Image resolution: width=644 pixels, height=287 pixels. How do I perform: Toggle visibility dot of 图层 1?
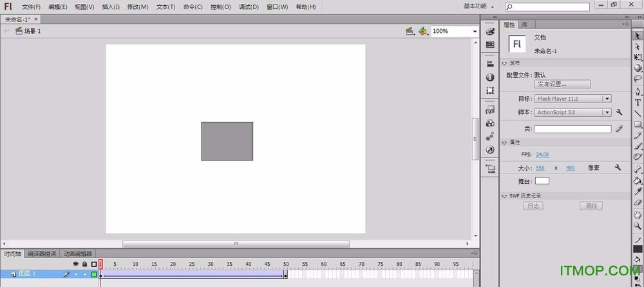76,274
